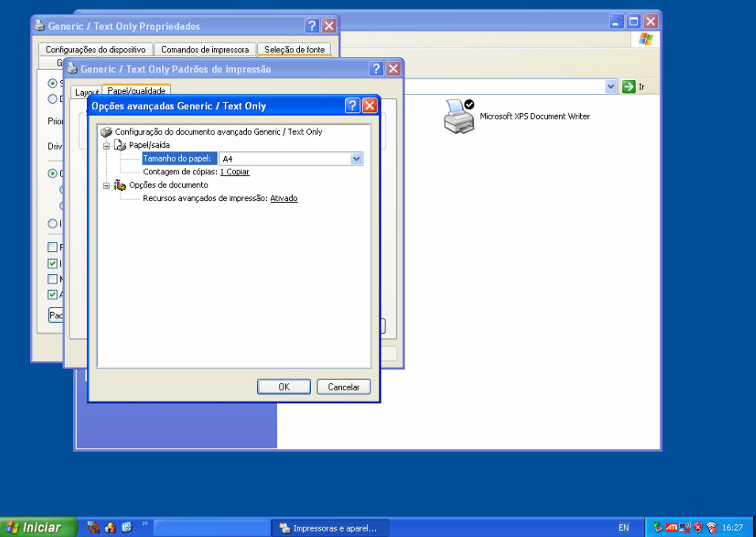Click OK in Opções avançadas dialog

point(283,387)
